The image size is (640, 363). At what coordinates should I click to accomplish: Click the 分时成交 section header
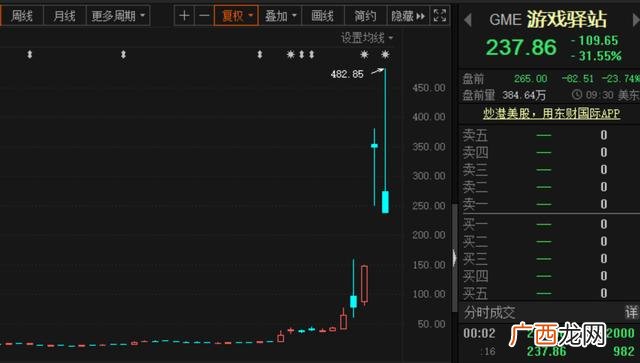point(489,313)
